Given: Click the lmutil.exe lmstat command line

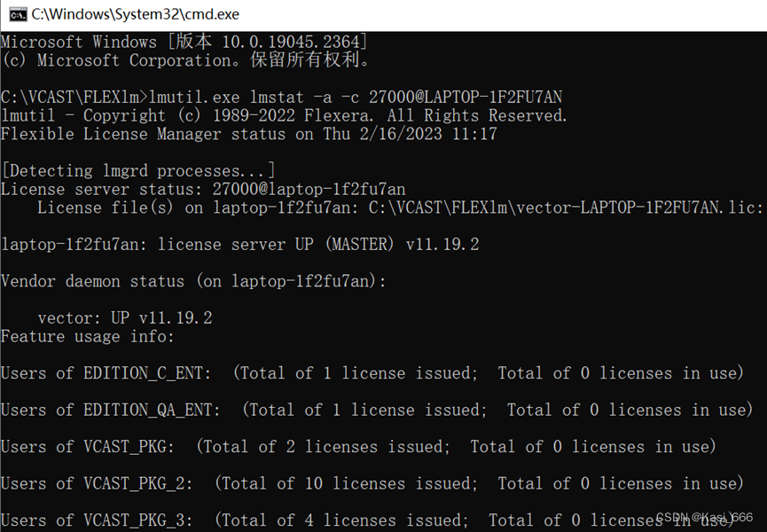Looking at the screenshot, I should click(x=282, y=97).
